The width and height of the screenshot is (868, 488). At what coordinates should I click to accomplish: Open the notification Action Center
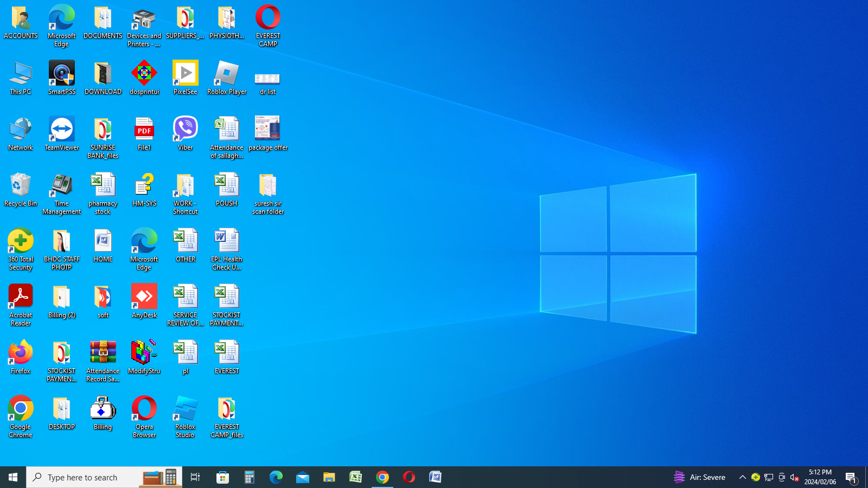coord(851,477)
